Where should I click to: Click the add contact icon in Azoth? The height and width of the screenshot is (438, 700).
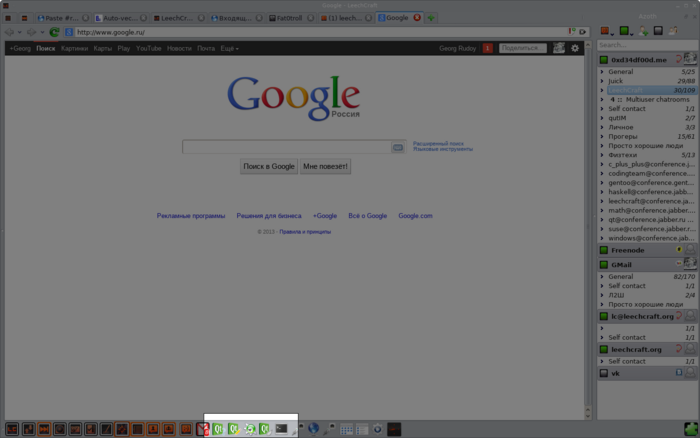(643, 31)
